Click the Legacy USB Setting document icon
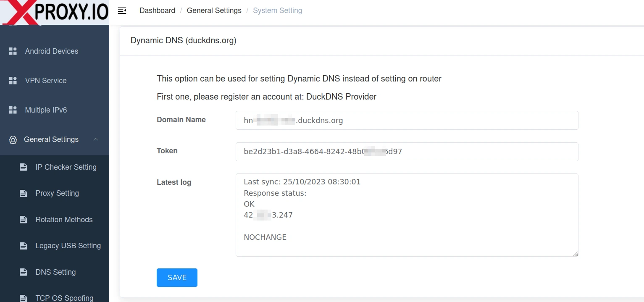644x302 pixels. (24, 246)
